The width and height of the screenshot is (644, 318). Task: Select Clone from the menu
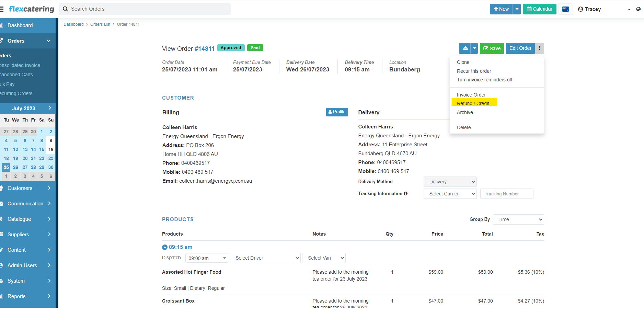click(x=463, y=62)
